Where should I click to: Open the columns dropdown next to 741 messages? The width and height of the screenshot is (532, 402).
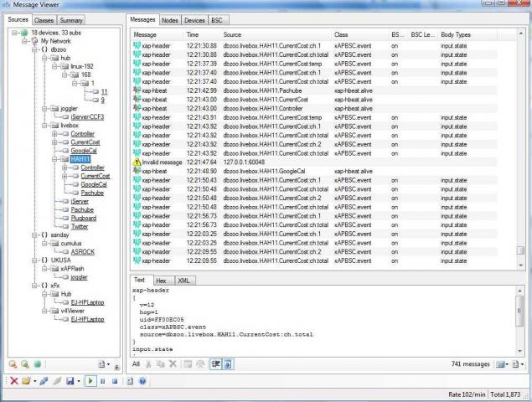click(x=502, y=364)
